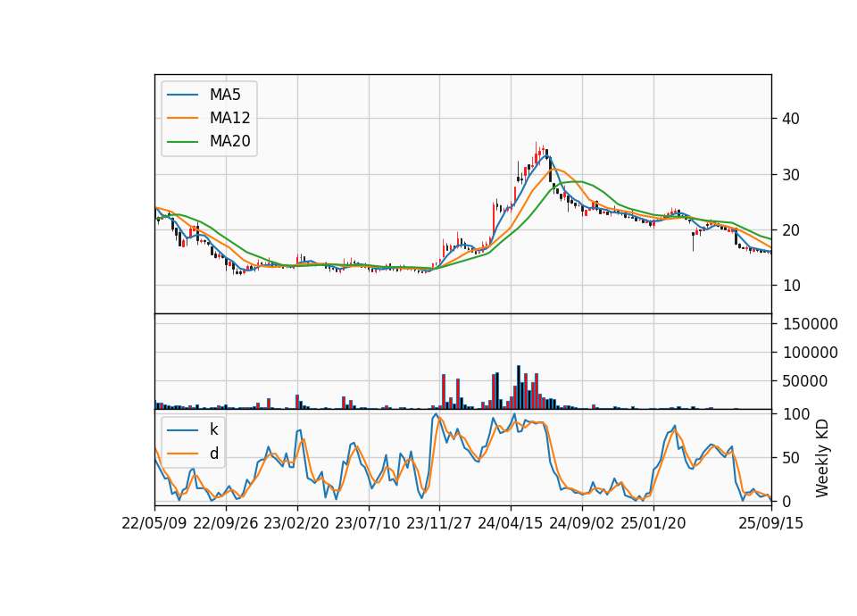Click the KD axis value 0
This screenshot has height=616, width=857.
pyautogui.click(x=787, y=501)
